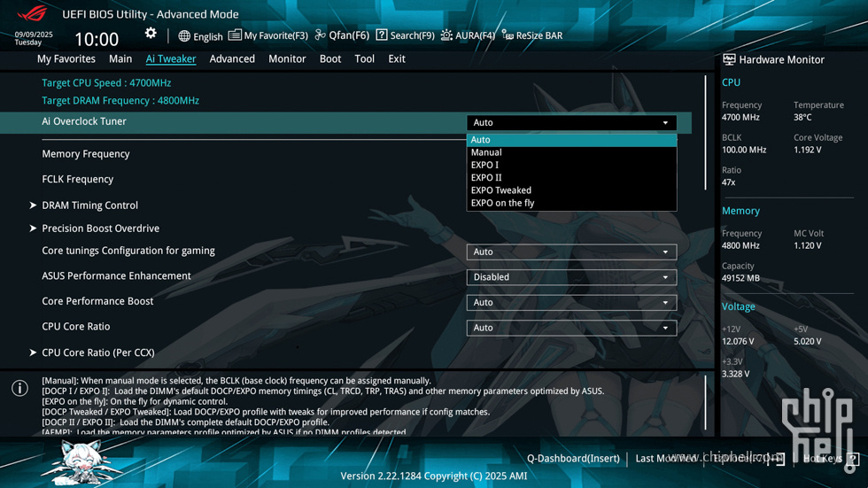Open Qfan(F6) fan control
Image resolution: width=868 pixels, height=488 pixels.
(342, 35)
